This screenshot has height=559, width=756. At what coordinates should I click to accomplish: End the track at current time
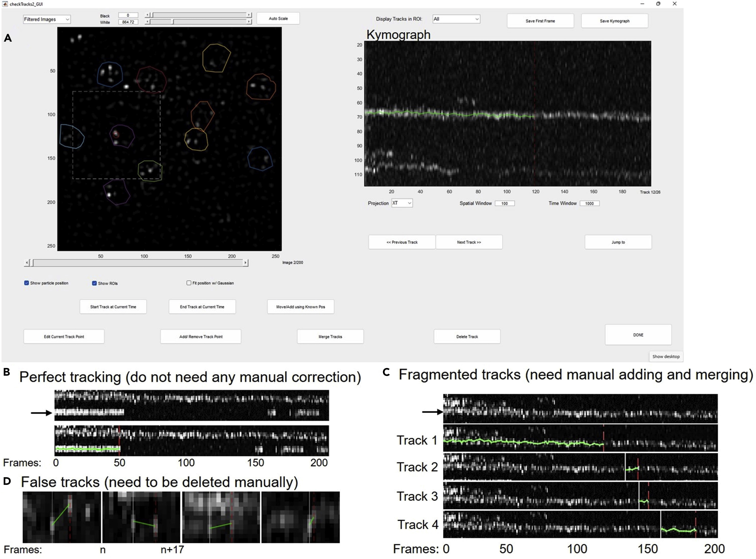(202, 307)
